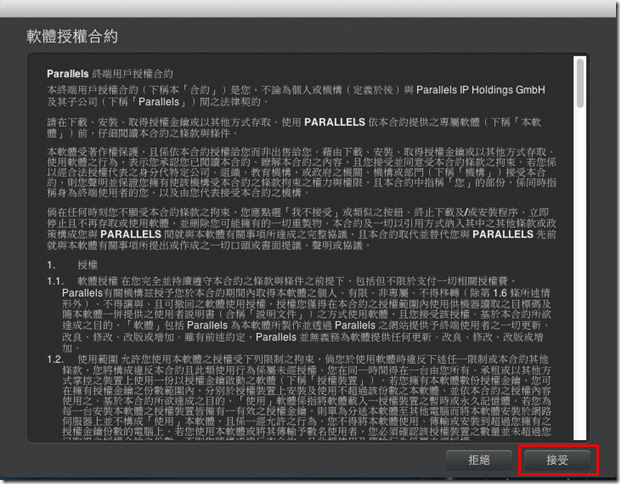620x484 pixels.
Task: Click the paragraph starting with 本軟體受著作權保護
Action: pos(301,172)
